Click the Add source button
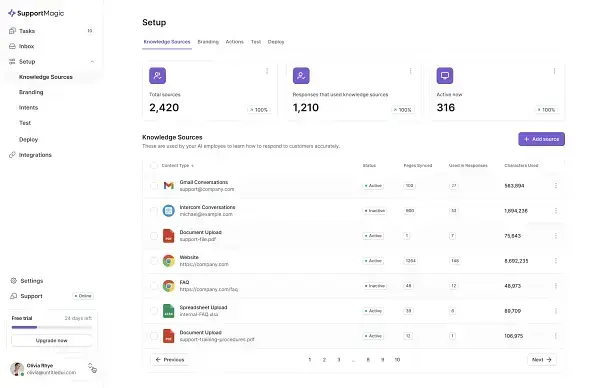 pyautogui.click(x=541, y=139)
